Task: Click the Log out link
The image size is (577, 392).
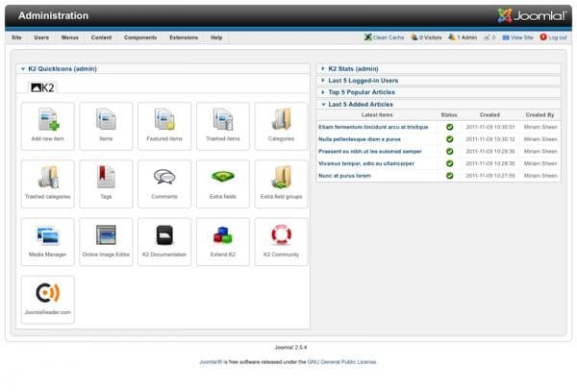Action: 558,37
